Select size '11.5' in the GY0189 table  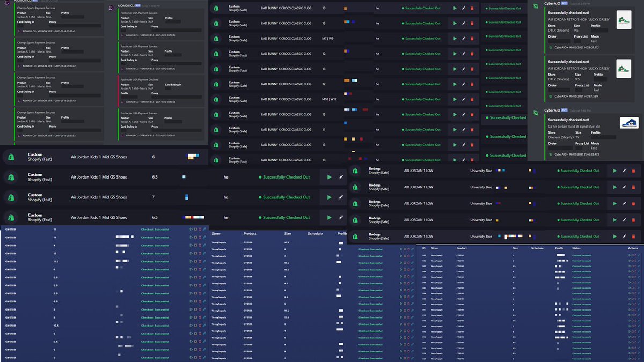(56, 261)
